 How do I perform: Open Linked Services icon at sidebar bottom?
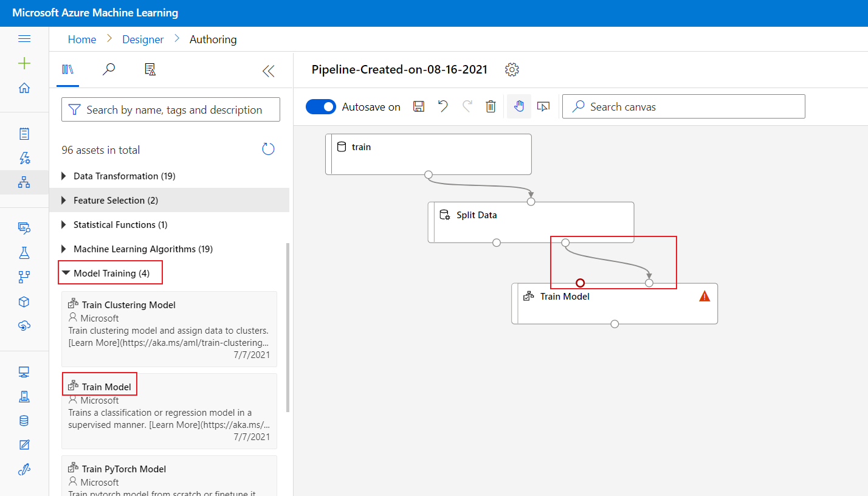pyautogui.click(x=24, y=469)
